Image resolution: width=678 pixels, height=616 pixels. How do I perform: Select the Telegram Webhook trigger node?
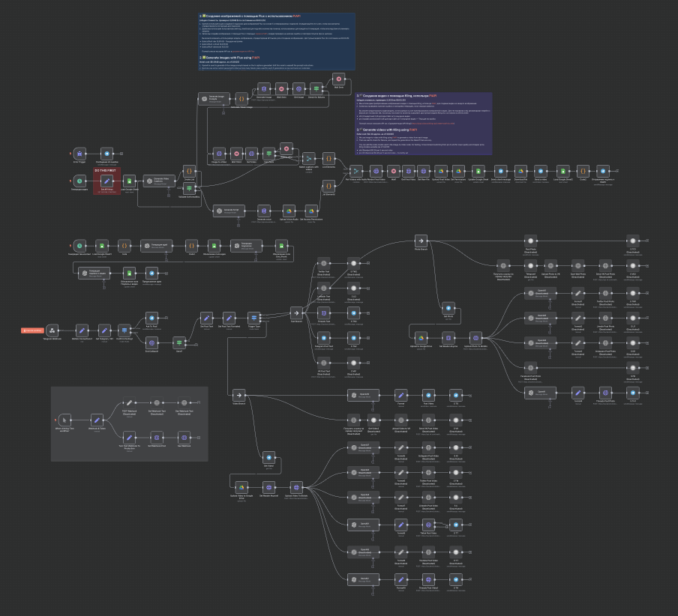[x=52, y=330]
